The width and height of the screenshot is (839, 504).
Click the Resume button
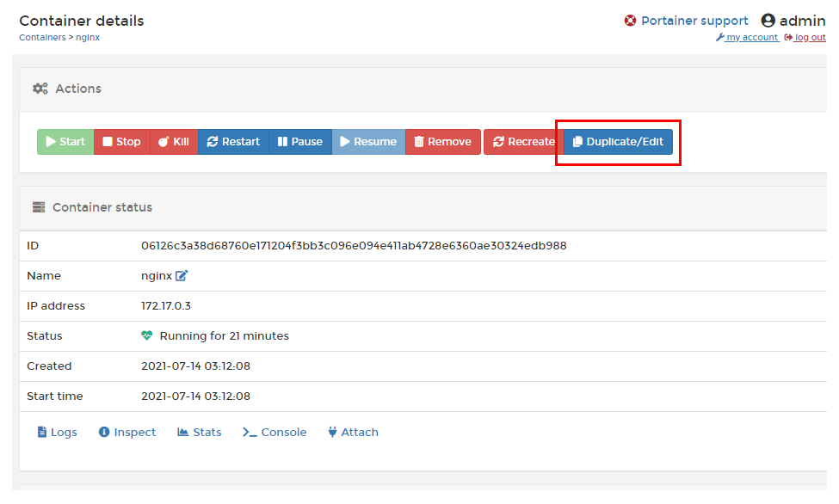[x=368, y=142]
